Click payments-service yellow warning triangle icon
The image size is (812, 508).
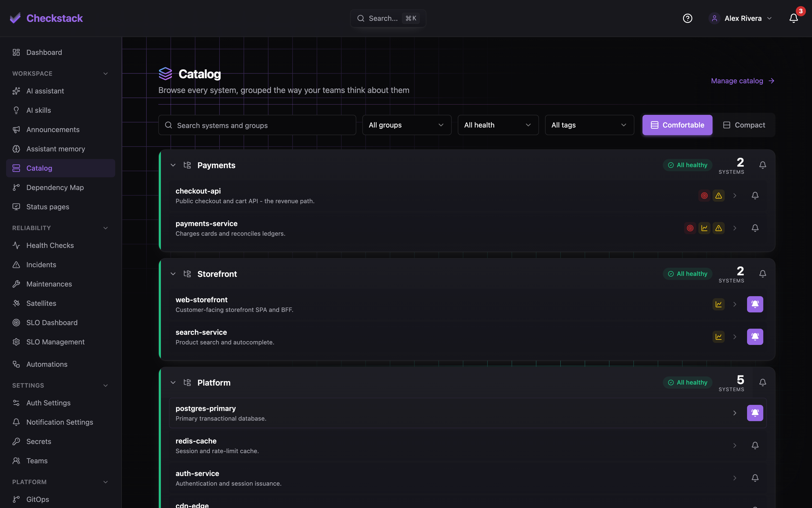718,228
